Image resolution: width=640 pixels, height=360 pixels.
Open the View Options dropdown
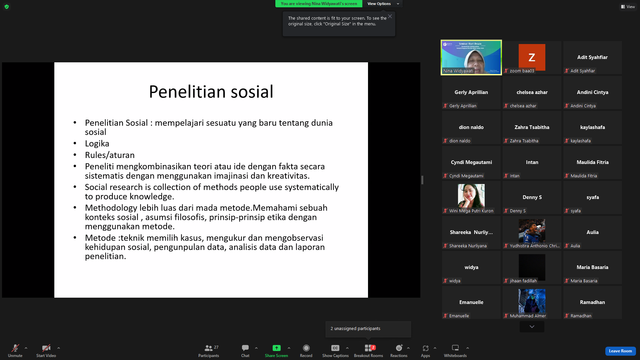click(383, 4)
